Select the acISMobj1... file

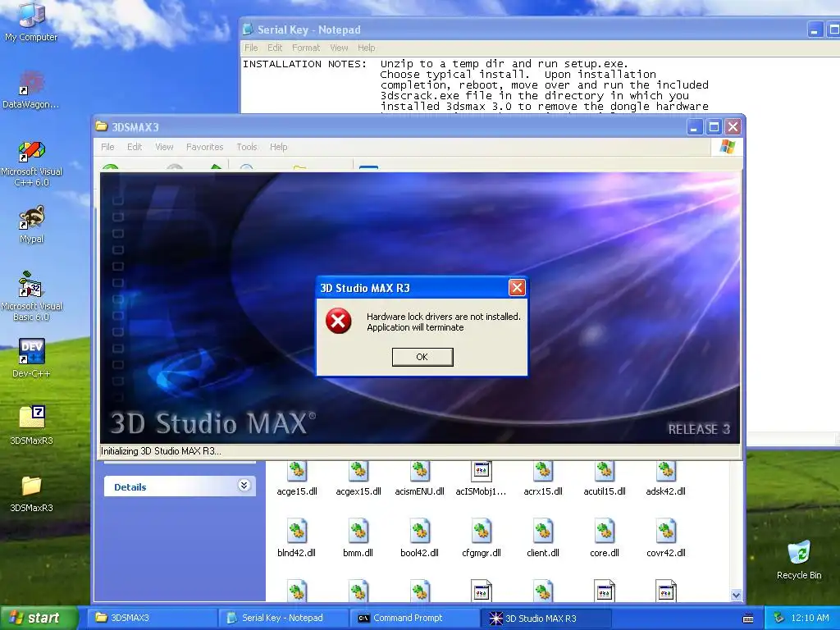(481, 478)
